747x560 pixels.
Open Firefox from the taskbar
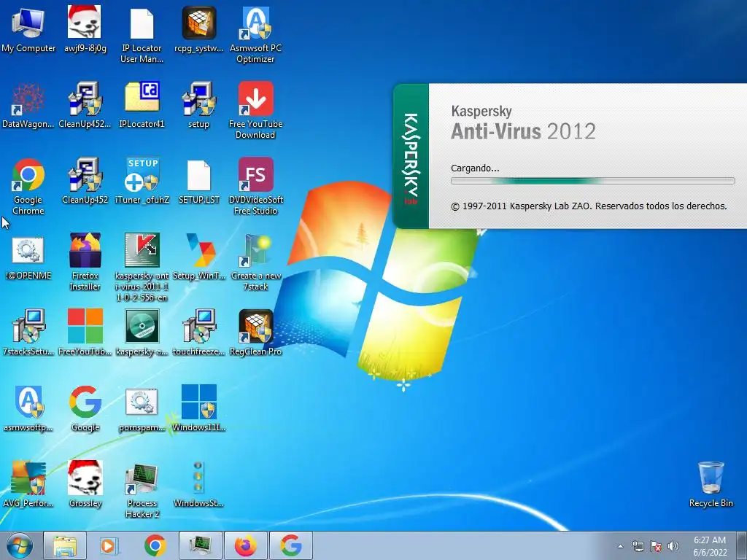245,545
